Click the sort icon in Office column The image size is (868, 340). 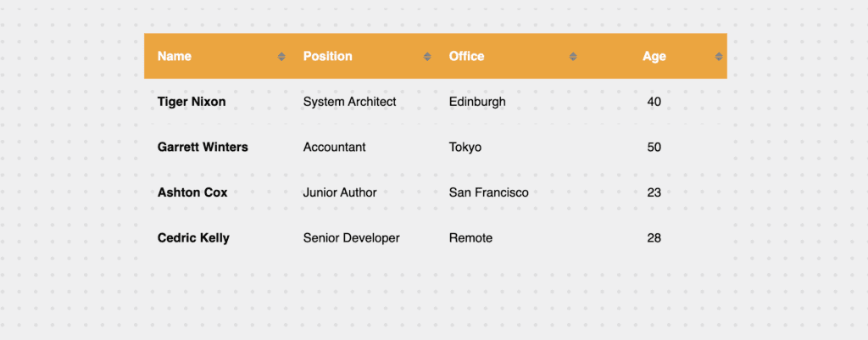(x=573, y=57)
